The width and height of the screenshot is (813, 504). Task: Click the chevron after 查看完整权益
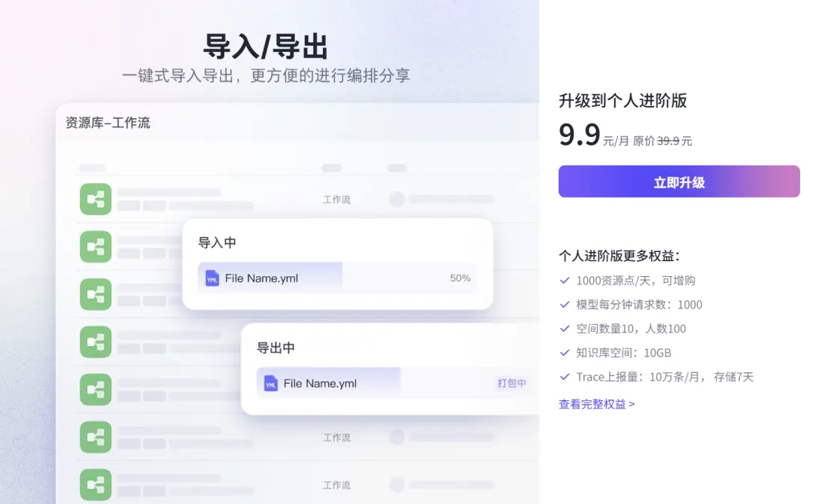point(632,404)
